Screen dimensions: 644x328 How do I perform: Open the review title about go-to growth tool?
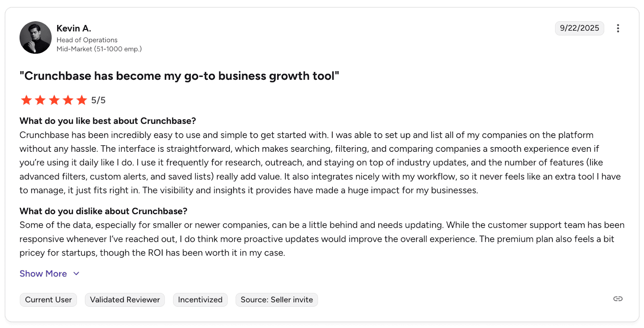(x=179, y=76)
